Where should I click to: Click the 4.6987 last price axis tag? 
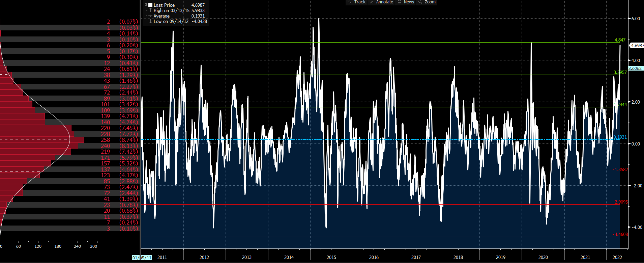point(637,46)
